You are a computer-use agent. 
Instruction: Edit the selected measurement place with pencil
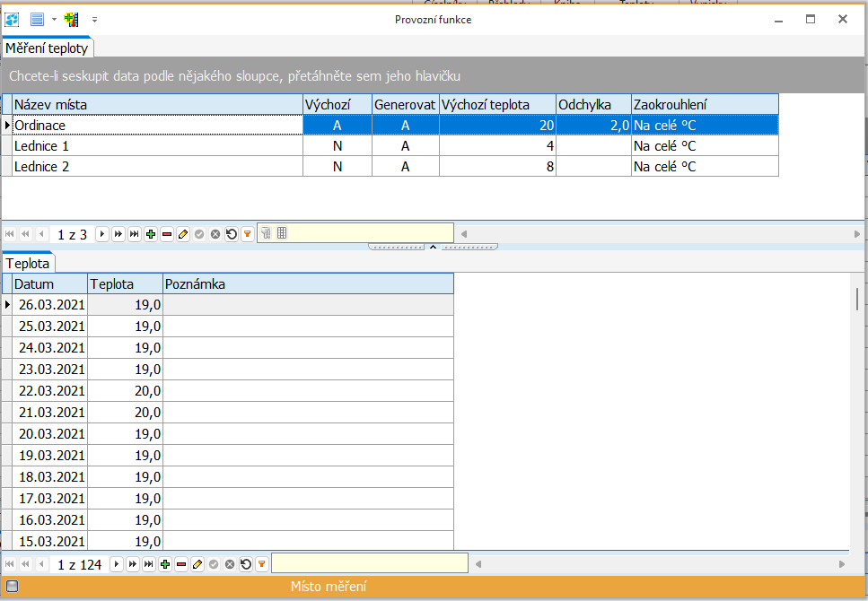tap(183, 234)
